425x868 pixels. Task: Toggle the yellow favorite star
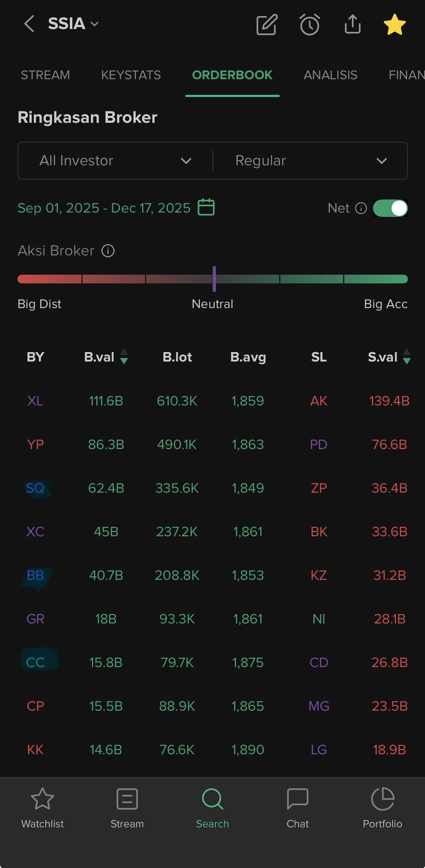coord(394,25)
